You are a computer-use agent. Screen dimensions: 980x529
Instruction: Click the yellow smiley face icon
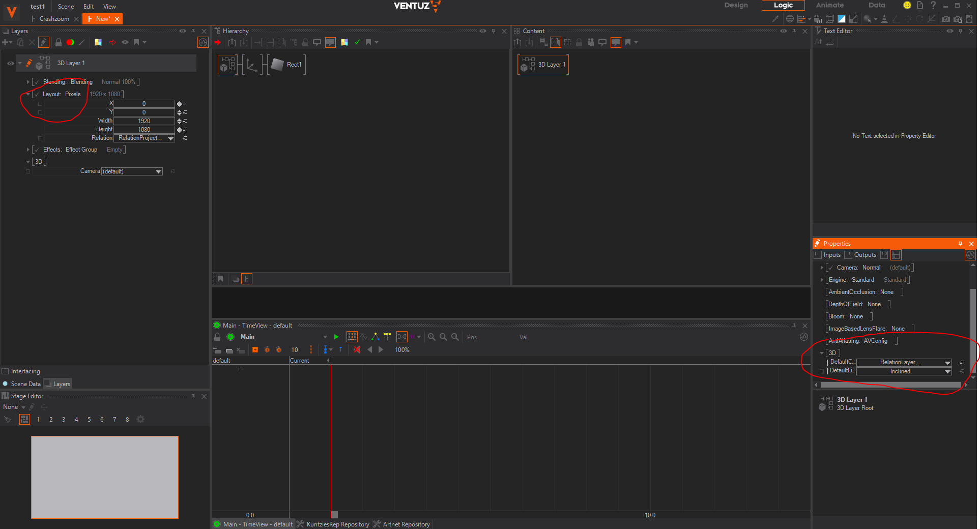coord(907,5)
